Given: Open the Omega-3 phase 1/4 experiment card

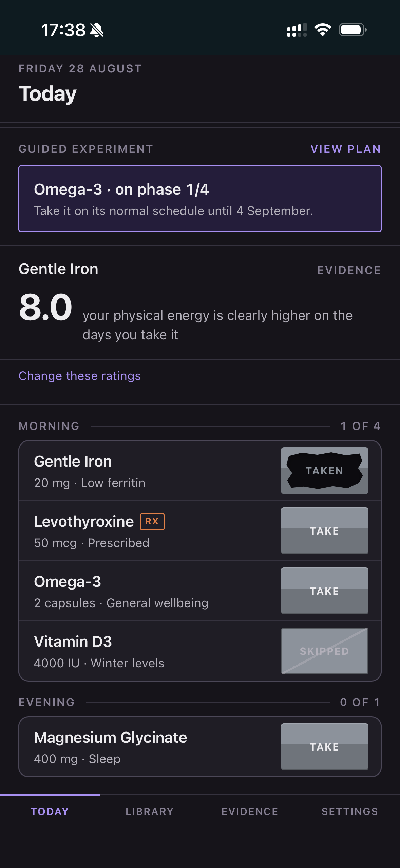Looking at the screenshot, I should (200, 199).
